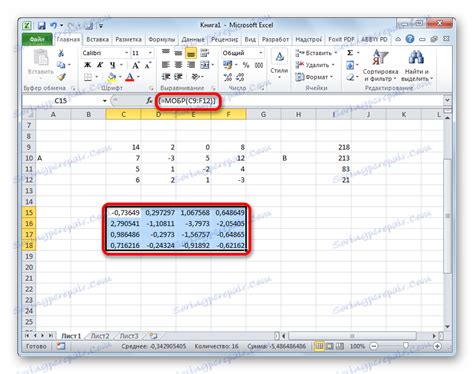The image size is (474, 374).
Task: Decrease indent icon
Action: pyautogui.click(x=166, y=77)
